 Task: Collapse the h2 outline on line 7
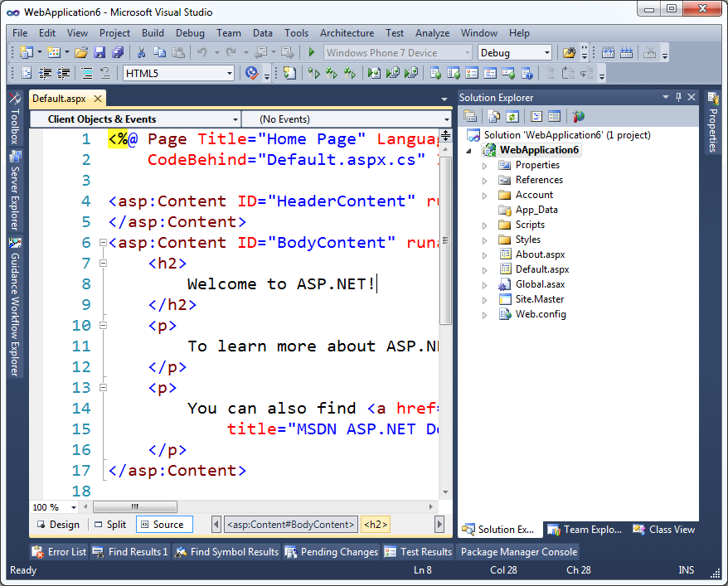pos(103,263)
